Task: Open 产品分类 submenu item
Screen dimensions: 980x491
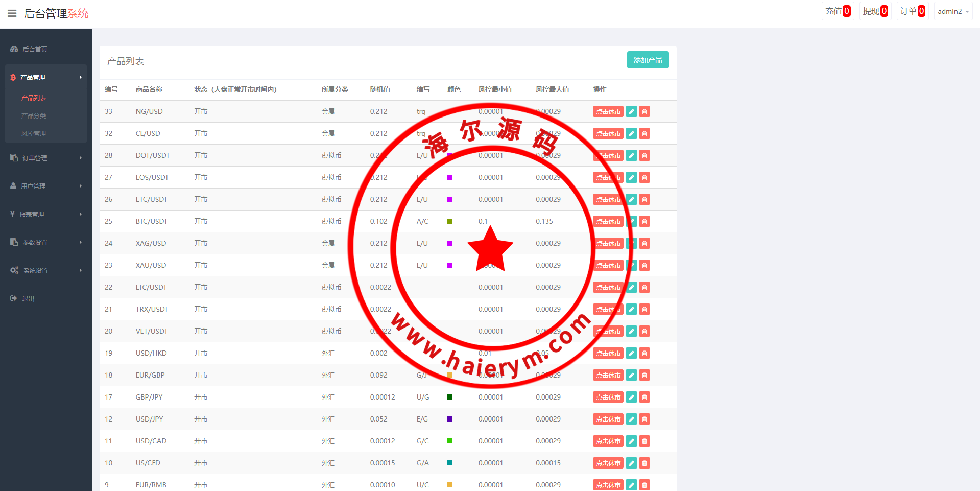Action: pyautogui.click(x=34, y=115)
